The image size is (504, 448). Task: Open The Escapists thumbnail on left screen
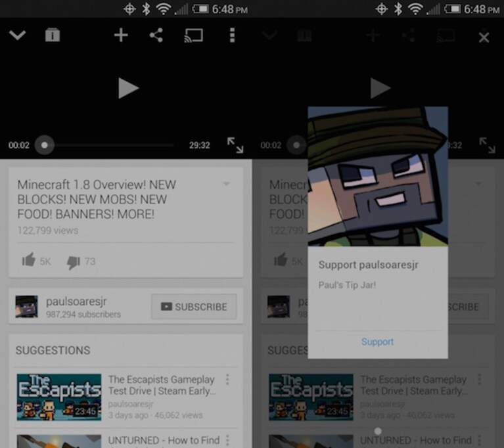tap(59, 397)
